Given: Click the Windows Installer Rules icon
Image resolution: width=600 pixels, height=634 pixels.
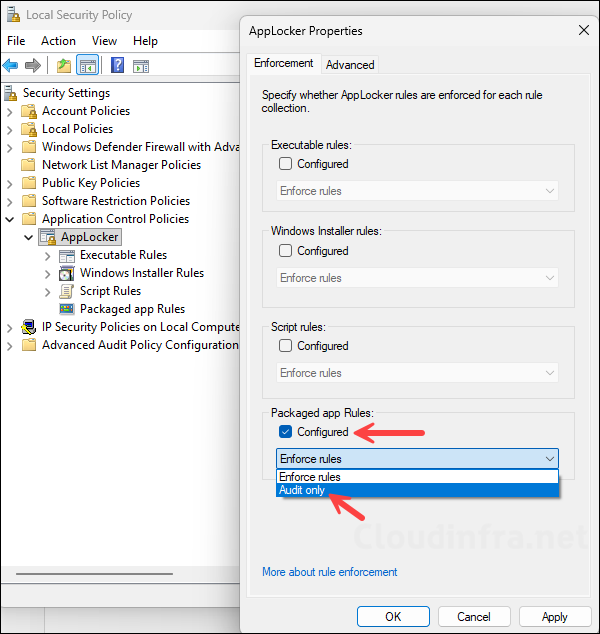Looking at the screenshot, I should (67, 273).
